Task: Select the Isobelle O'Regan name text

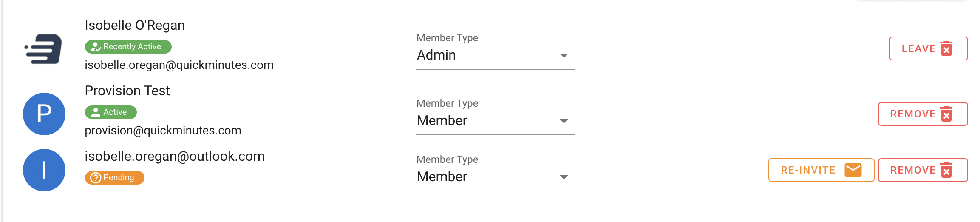Action: tap(135, 26)
